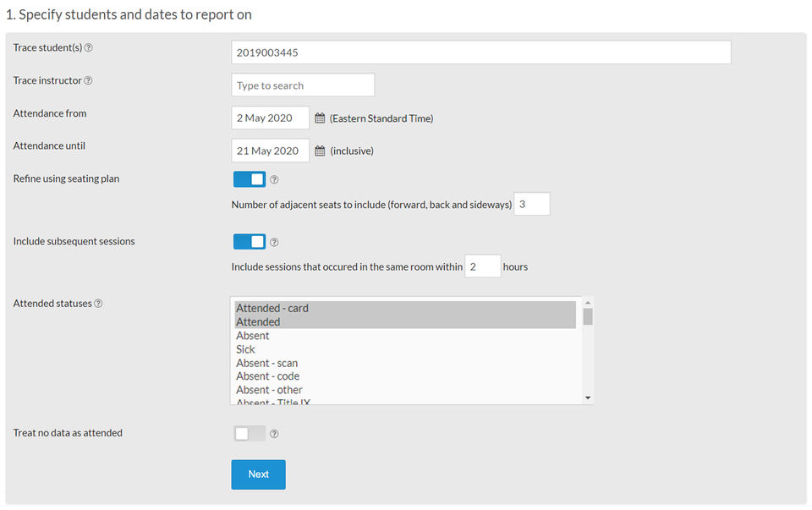The height and width of the screenshot is (510, 812).
Task: Click help icon next to subsequent sessions toggle
Action: point(274,243)
